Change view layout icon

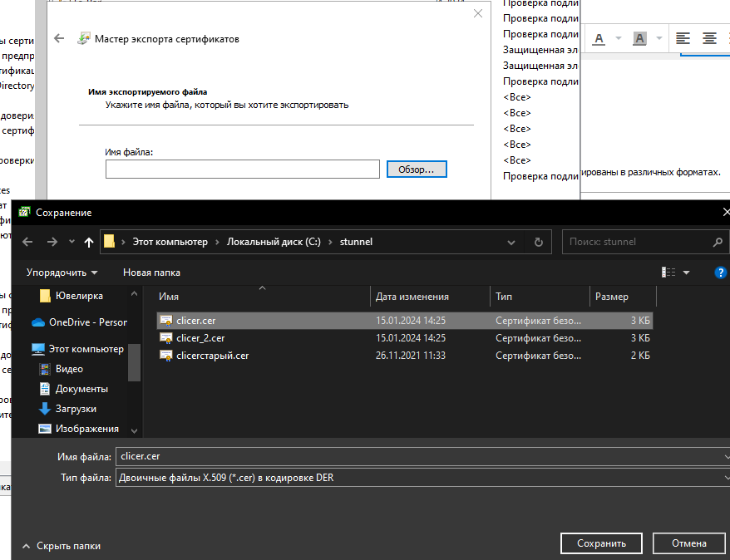tap(668, 273)
